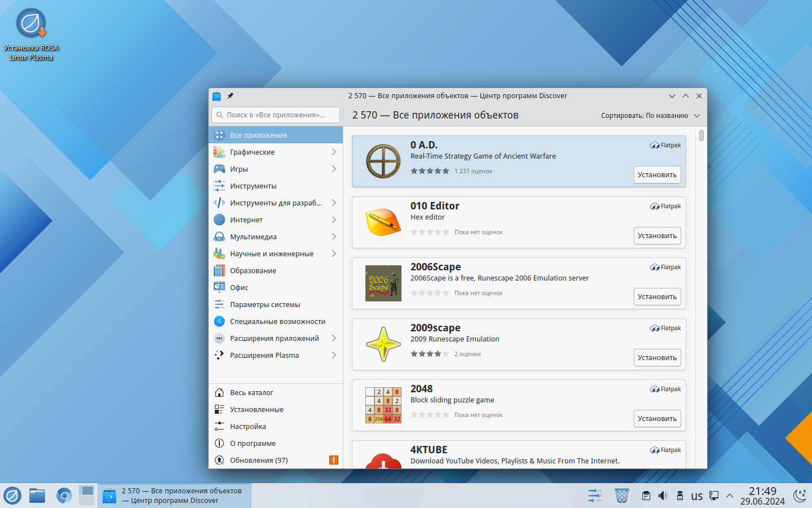
Task: Click the 4KTUBE app title
Action: (x=429, y=450)
